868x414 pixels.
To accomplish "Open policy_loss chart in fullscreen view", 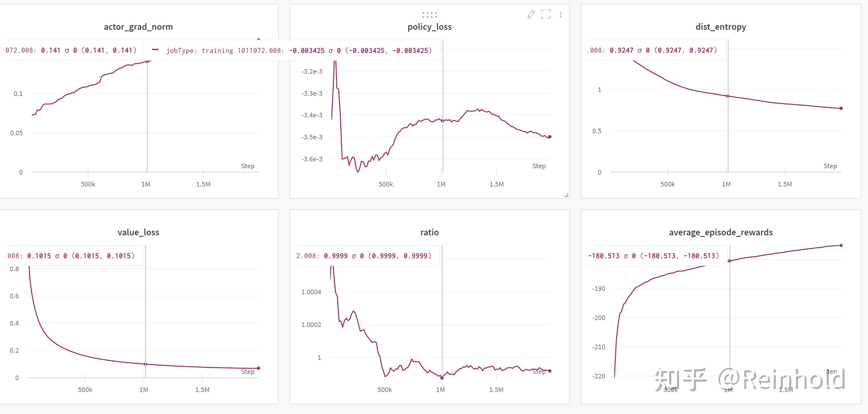I will pos(546,14).
